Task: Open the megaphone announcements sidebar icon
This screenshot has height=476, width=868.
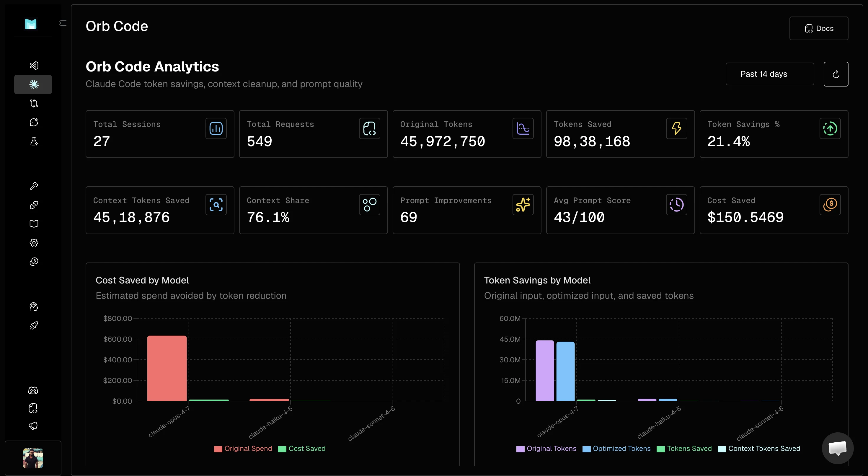Action: pyautogui.click(x=33, y=426)
